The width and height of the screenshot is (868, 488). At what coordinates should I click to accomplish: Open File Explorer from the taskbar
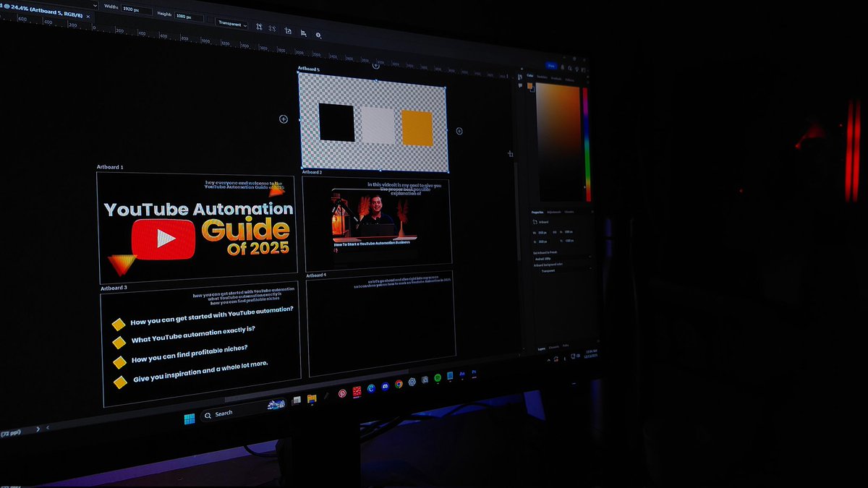coord(312,398)
